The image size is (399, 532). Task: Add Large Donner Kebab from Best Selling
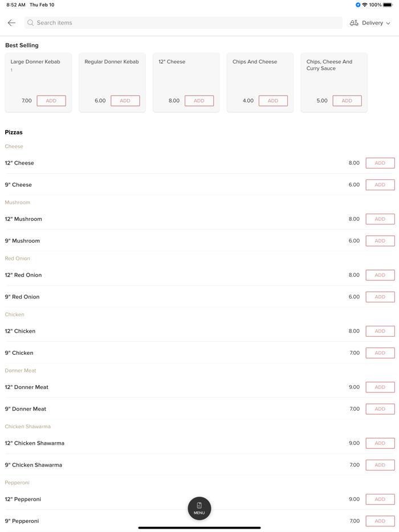pyautogui.click(x=51, y=101)
